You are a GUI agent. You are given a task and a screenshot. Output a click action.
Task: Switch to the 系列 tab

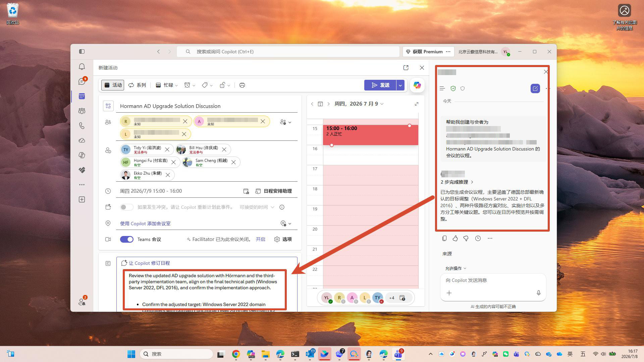tap(137, 85)
